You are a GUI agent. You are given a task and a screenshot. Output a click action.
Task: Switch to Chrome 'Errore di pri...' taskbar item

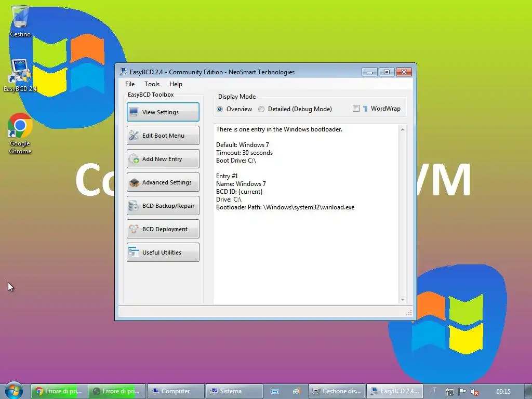[x=59, y=391]
